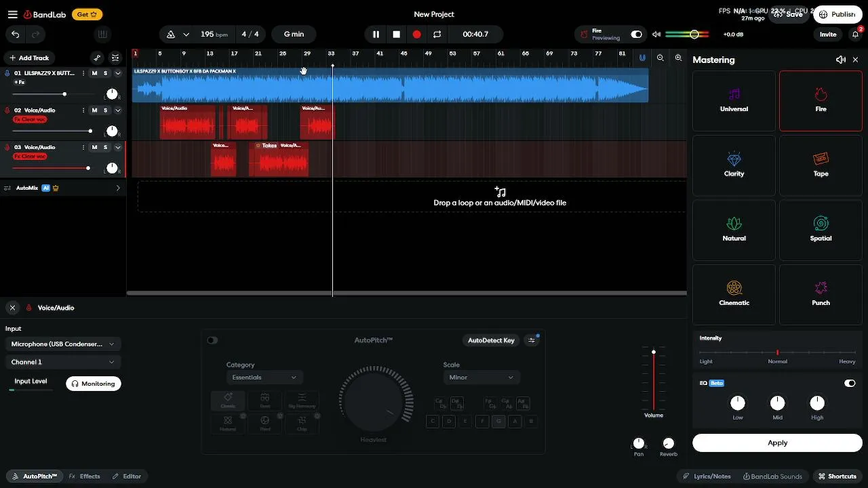Open the Editor tab
Viewport: 868px width, 488px height.
(x=127, y=476)
